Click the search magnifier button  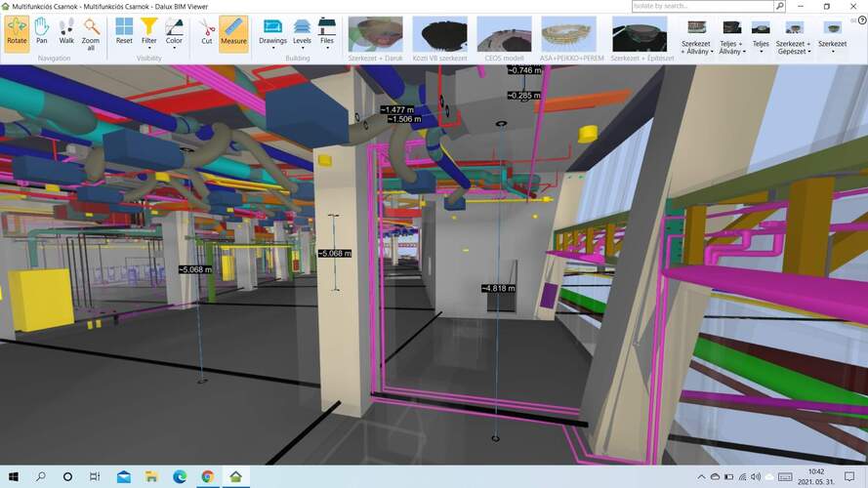(779, 6)
